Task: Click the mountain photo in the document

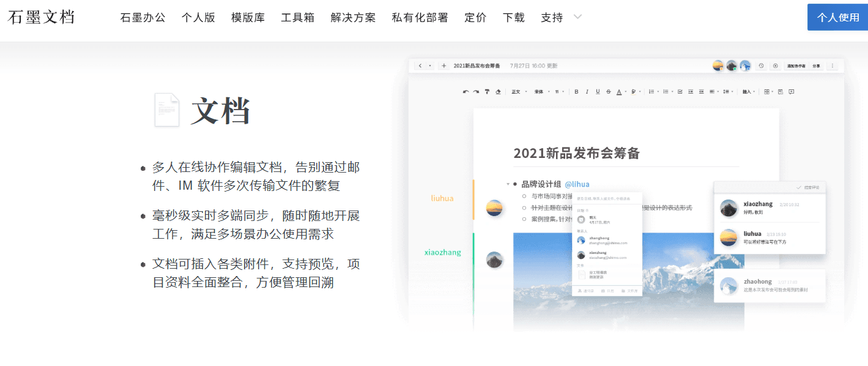Action: coord(628,281)
